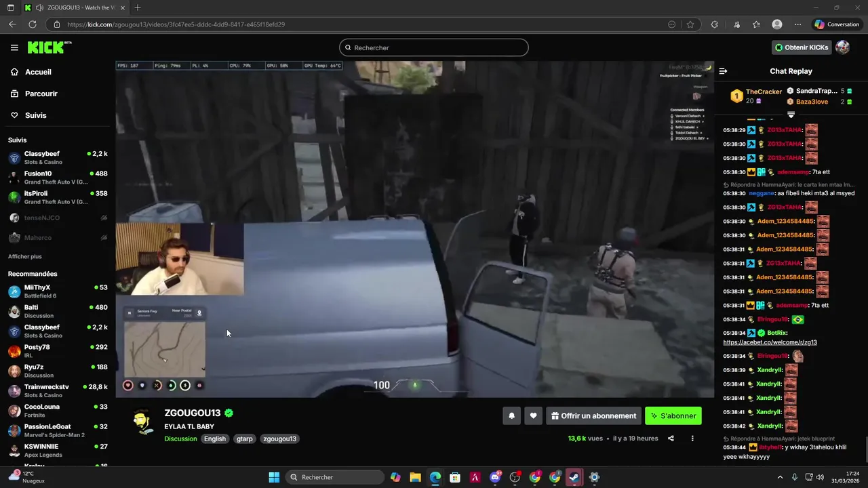Open the favorites list icon
Screen dimensions: 868x488
(x=756, y=24)
